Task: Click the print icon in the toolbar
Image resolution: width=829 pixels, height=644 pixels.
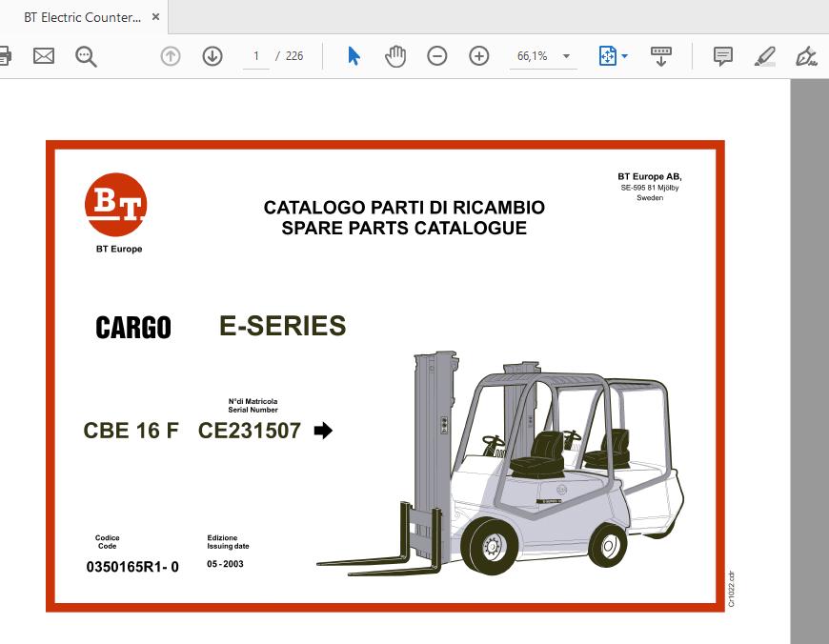Action: (4, 56)
